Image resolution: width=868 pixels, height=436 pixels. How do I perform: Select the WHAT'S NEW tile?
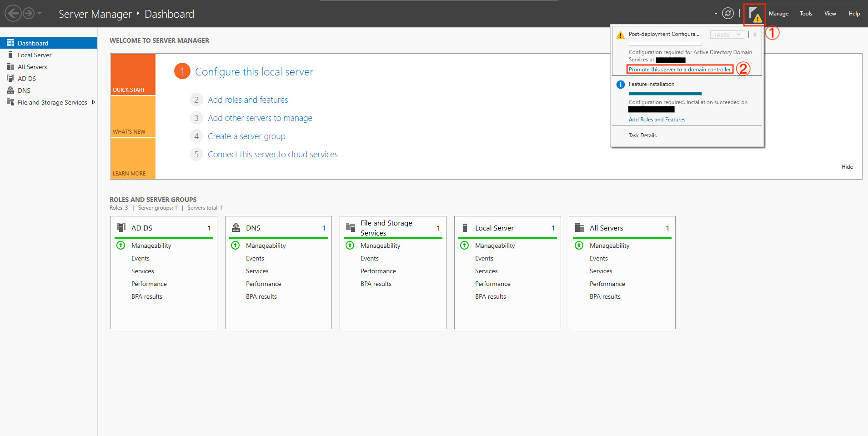(x=133, y=116)
